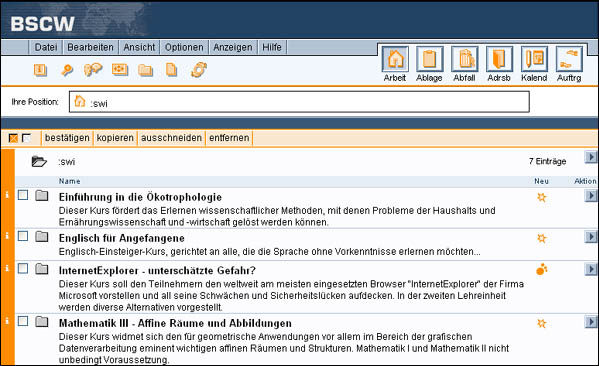Open the Optionen menu
The image size is (599, 366).
184,47
